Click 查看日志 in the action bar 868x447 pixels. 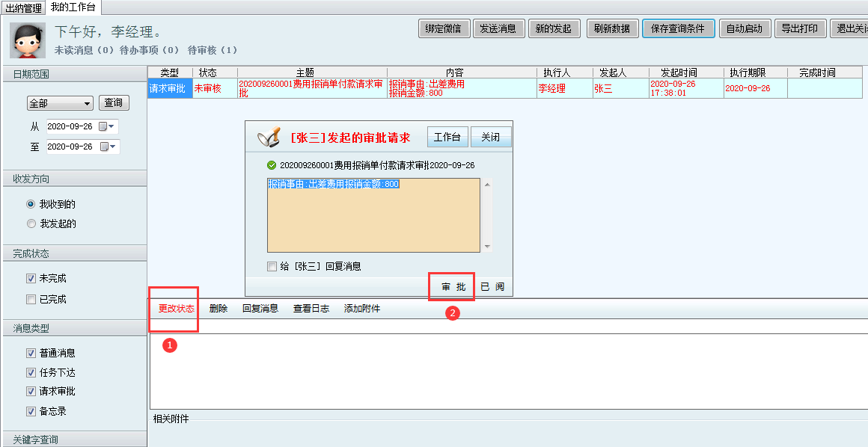pos(311,309)
